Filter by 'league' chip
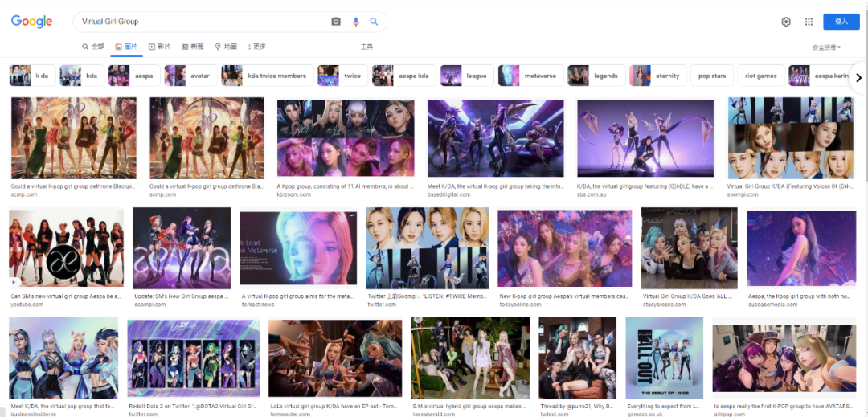Viewport: 868px width, 417px height. point(467,76)
